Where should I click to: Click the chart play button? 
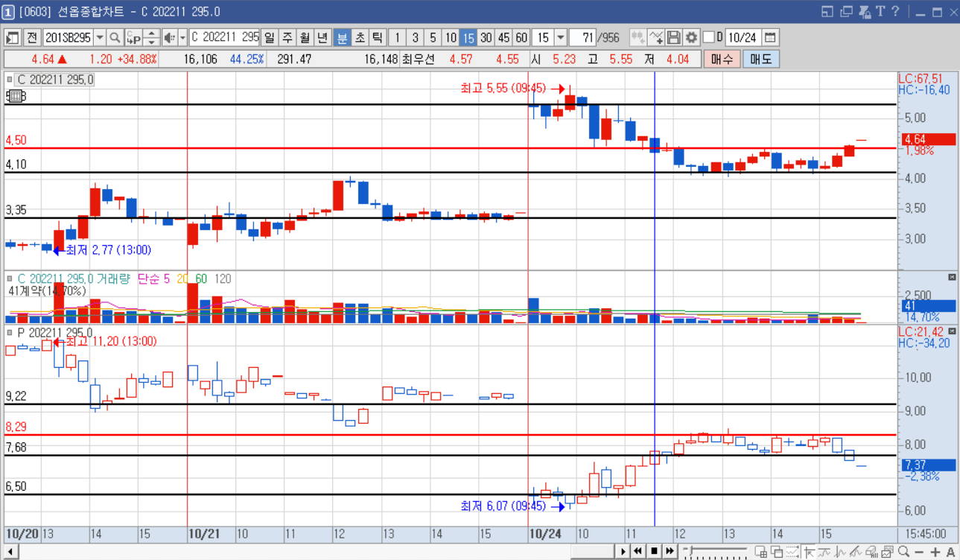point(623,552)
